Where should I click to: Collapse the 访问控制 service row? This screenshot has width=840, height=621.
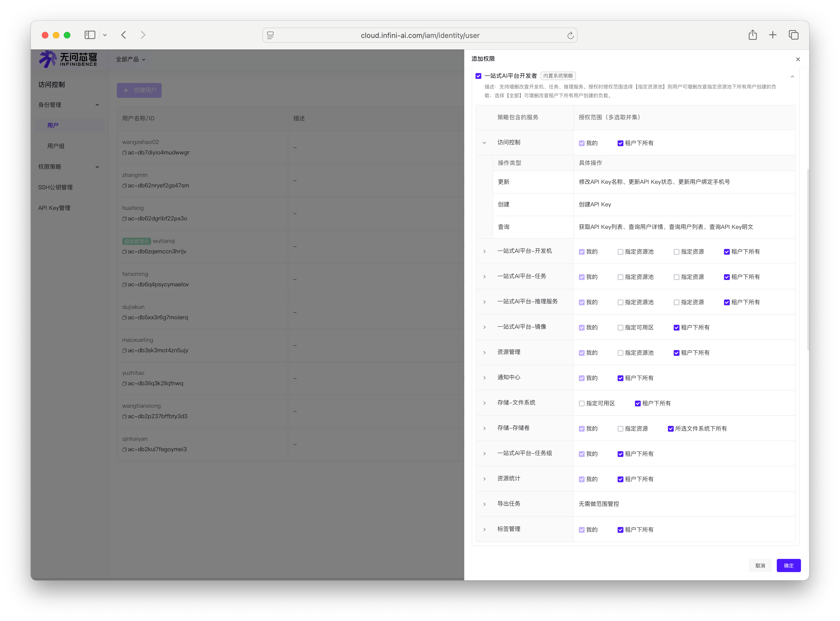[x=484, y=143]
